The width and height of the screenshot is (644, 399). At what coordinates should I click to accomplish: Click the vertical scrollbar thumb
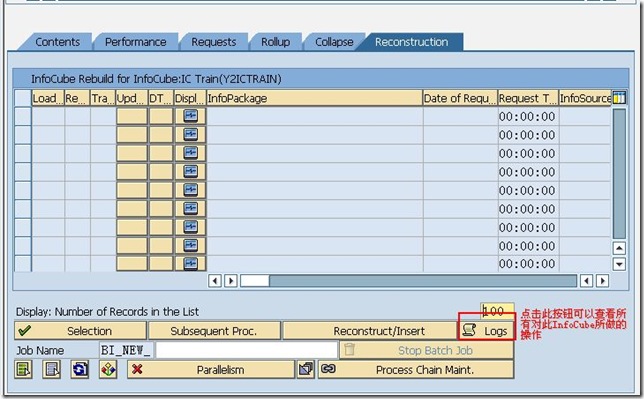point(619,173)
